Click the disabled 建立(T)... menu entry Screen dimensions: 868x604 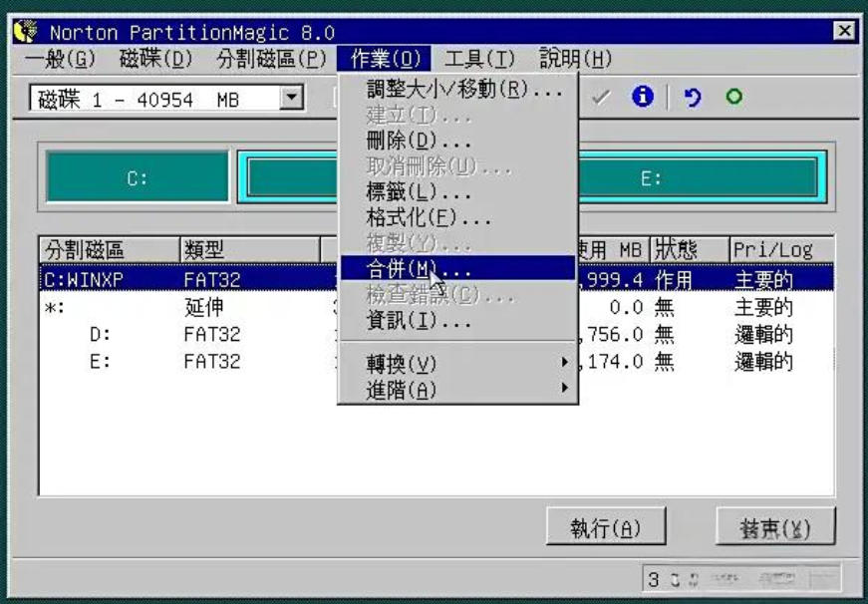coord(457,116)
